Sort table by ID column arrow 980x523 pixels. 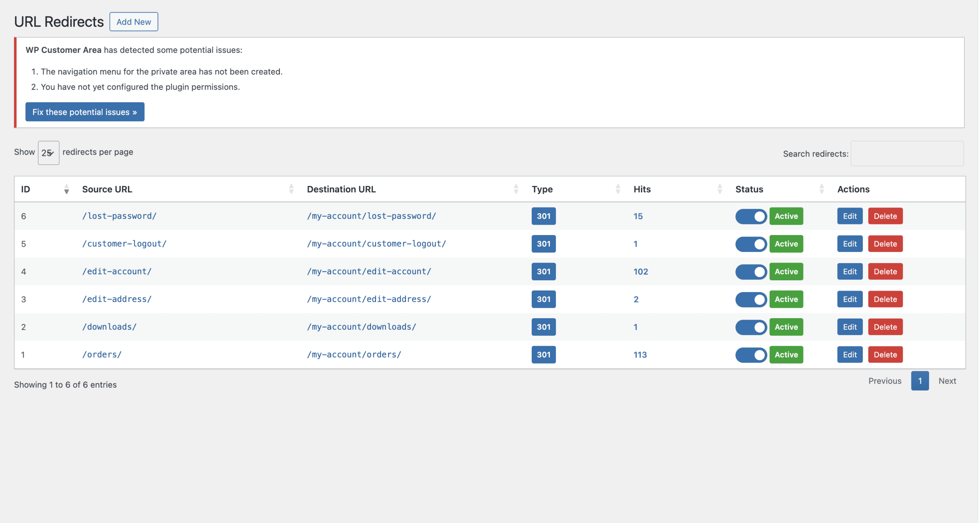click(66, 189)
